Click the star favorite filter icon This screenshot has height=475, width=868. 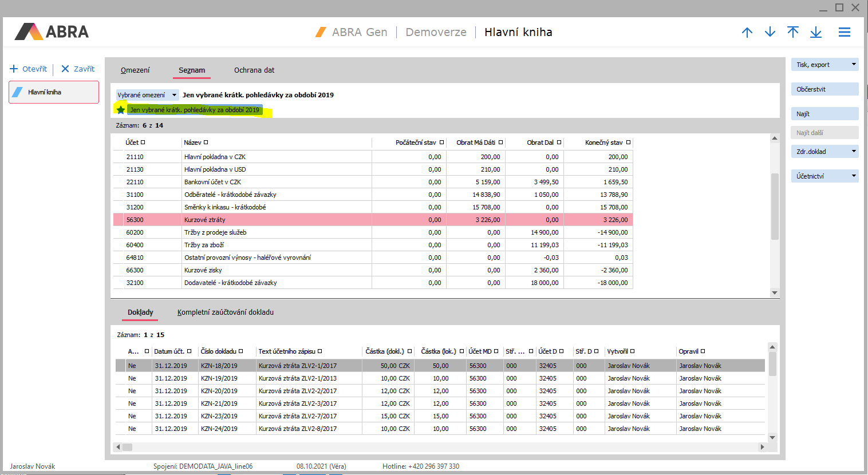[x=121, y=110]
